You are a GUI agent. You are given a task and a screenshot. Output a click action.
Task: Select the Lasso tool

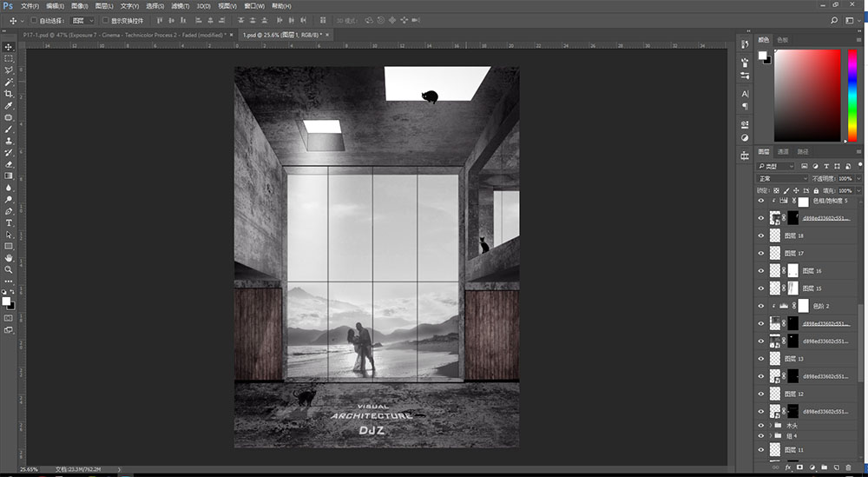(x=9, y=70)
